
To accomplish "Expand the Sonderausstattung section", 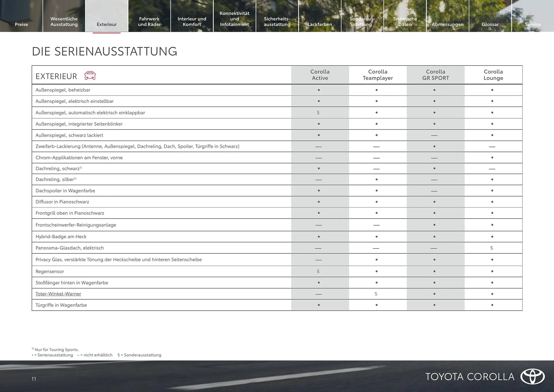I will click(362, 21).
